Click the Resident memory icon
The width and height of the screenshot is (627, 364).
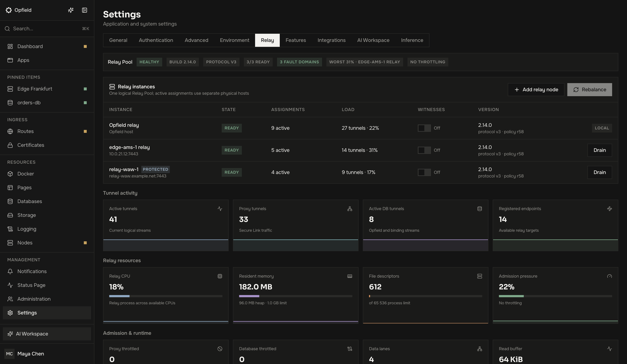350,276
